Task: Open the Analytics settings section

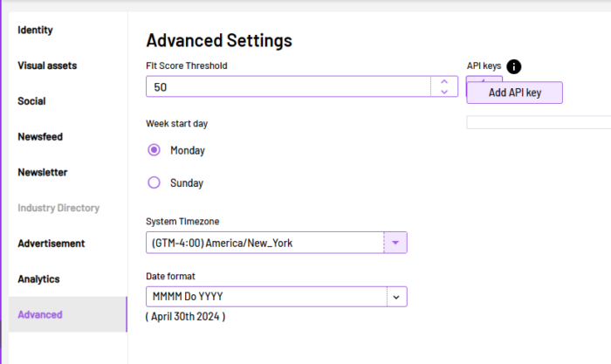Action: click(x=38, y=279)
